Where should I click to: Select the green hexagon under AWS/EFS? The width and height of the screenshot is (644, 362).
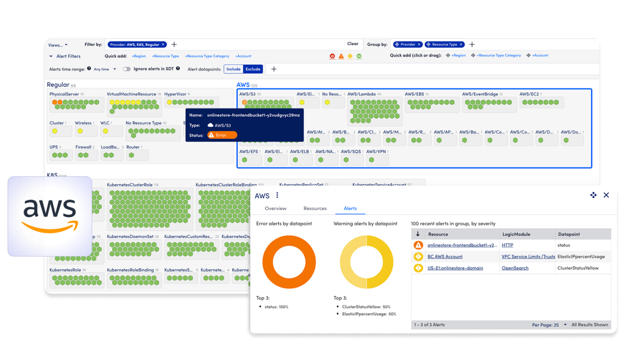click(245, 160)
